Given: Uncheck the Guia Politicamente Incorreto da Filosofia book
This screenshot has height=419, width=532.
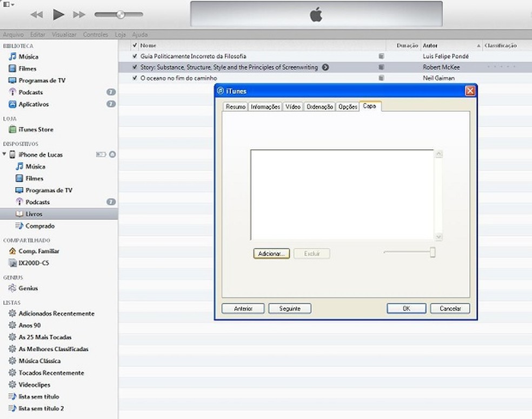Looking at the screenshot, I should click(x=134, y=56).
